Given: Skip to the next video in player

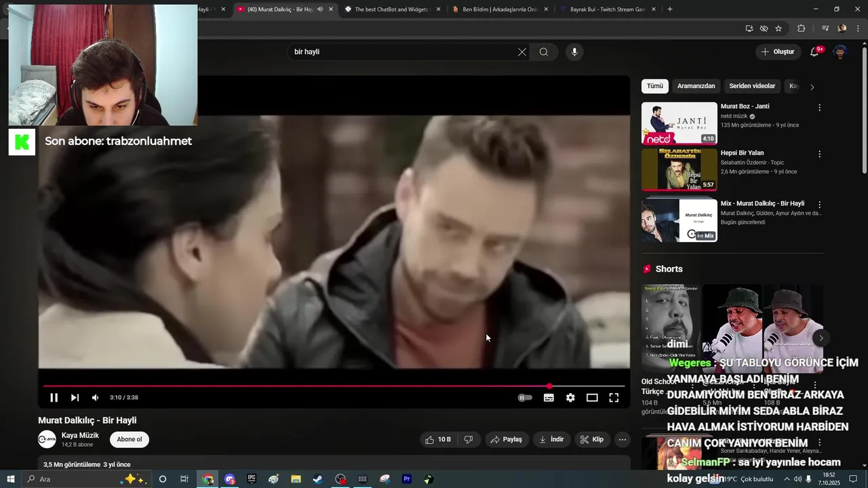Looking at the screenshot, I should tap(75, 398).
